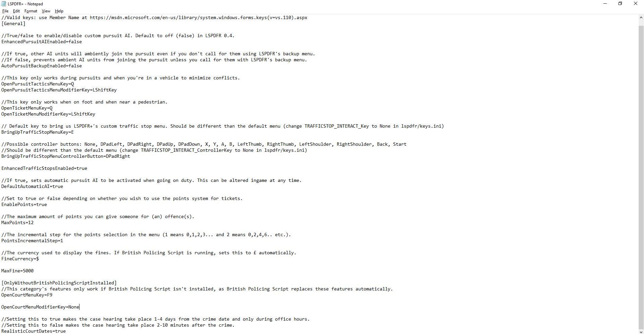Minimize the Notepad window
Viewport: 644px width, 334px height.
coord(605,4)
